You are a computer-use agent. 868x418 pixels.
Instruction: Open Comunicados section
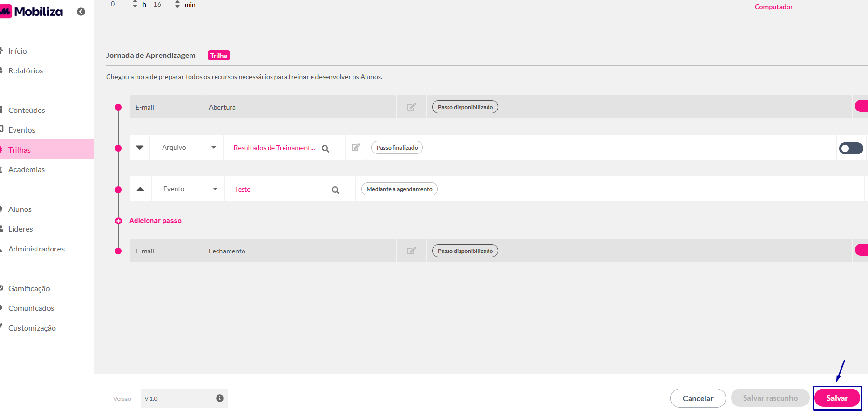31,308
